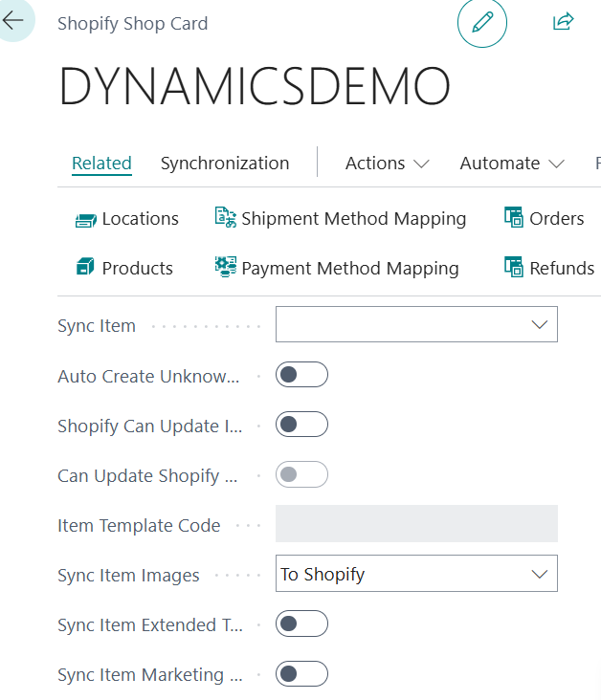This screenshot has width=601, height=700.
Task: Click the Shopify Shop Card title
Action: pos(133,24)
